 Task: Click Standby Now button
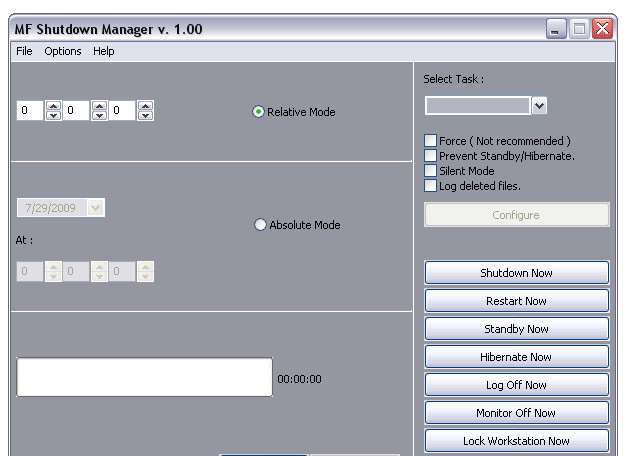point(516,329)
